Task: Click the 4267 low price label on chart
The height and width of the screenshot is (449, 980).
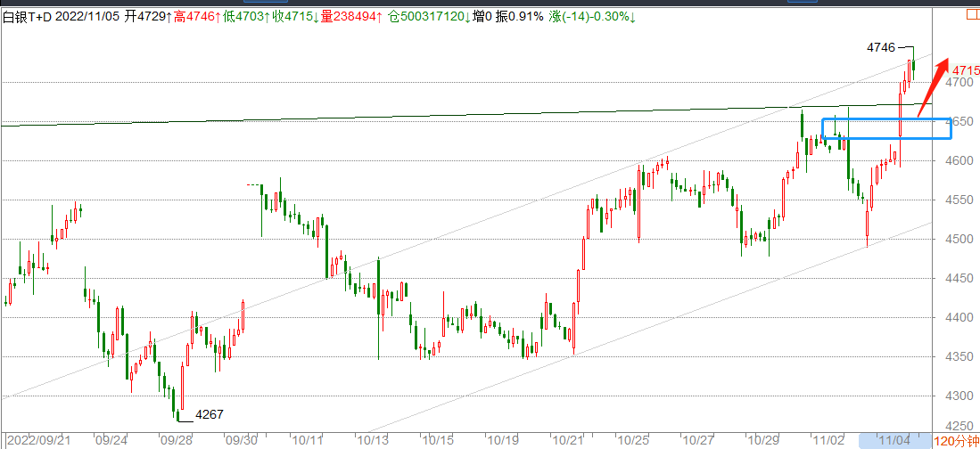Action: pos(210,414)
